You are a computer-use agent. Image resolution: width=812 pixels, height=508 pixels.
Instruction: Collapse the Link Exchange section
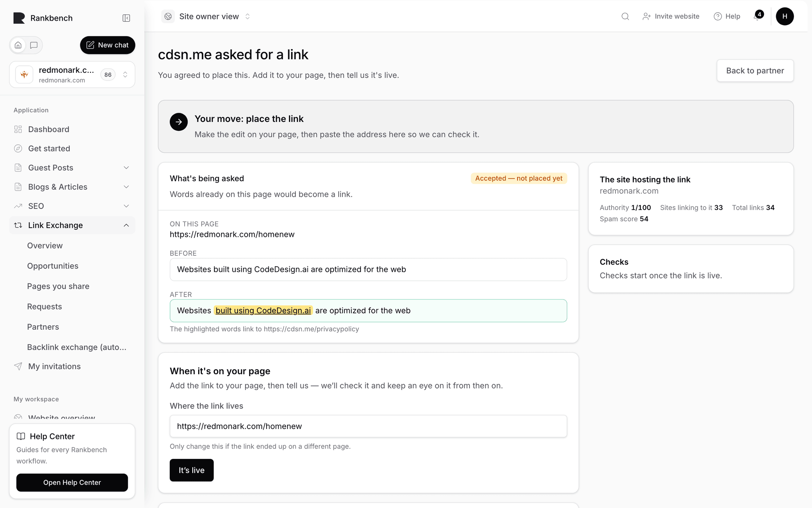pyautogui.click(x=126, y=225)
